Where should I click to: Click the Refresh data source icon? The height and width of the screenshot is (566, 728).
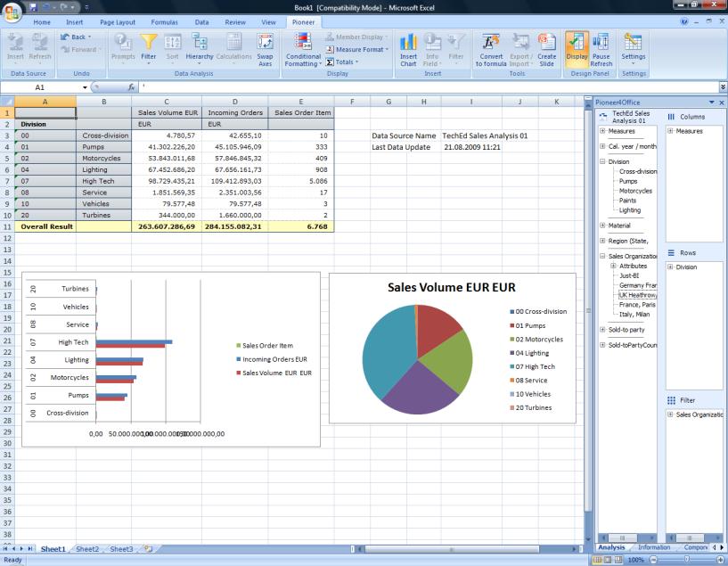pos(40,47)
